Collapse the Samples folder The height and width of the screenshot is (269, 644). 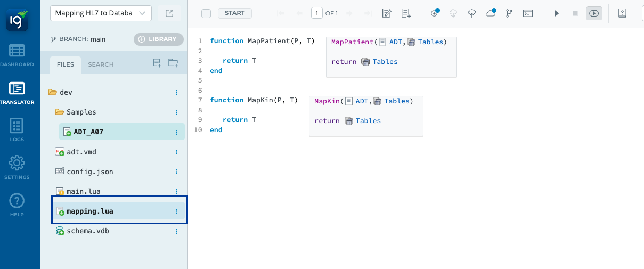pos(60,112)
